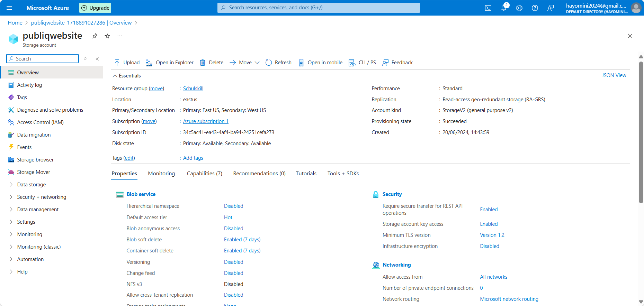Image resolution: width=644 pixels, height=306 pixels.
Task: Click the Feedback toolbar button
Action: pos(397,63)
